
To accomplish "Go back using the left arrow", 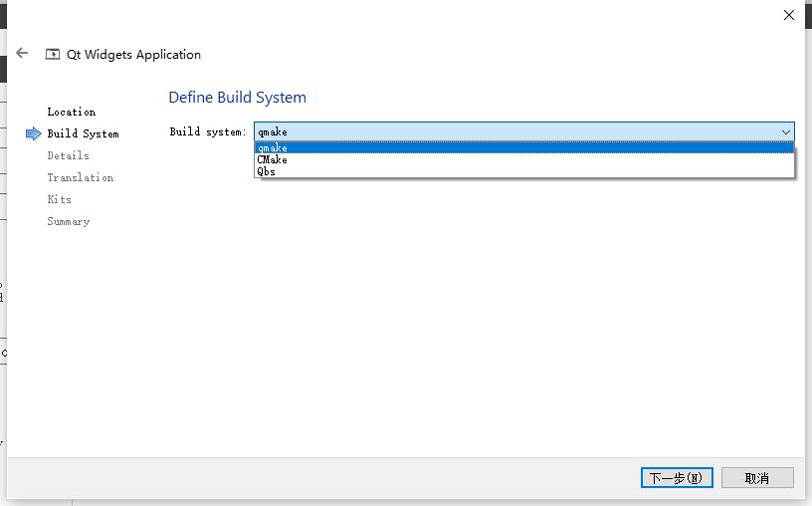I will pyautogui.click(x=22, y=53).
